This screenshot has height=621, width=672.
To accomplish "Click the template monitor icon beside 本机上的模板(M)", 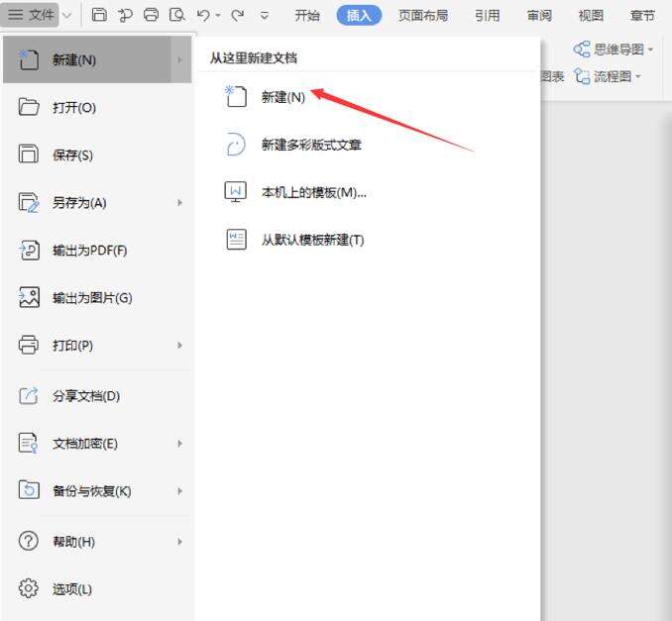I will click(x=236, y=192).
